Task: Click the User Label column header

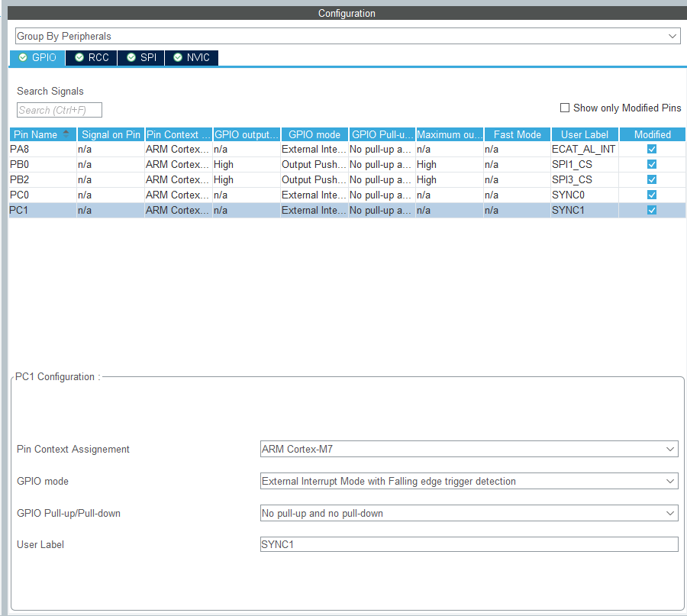Action: pyautogui.click(x=585, y=134)
